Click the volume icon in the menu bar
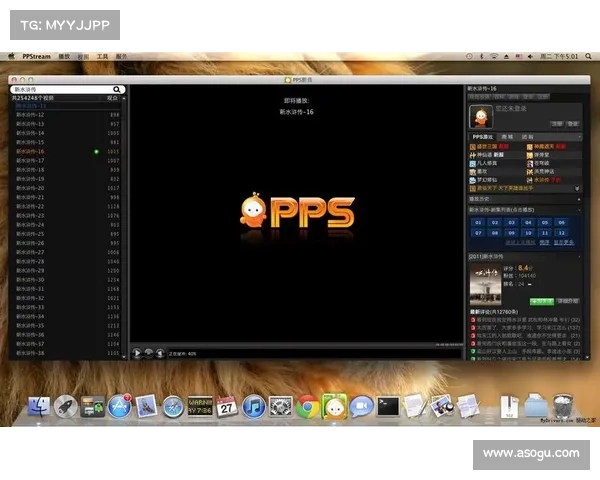Screen dimensions: 600x480 (x=530, y=56)
